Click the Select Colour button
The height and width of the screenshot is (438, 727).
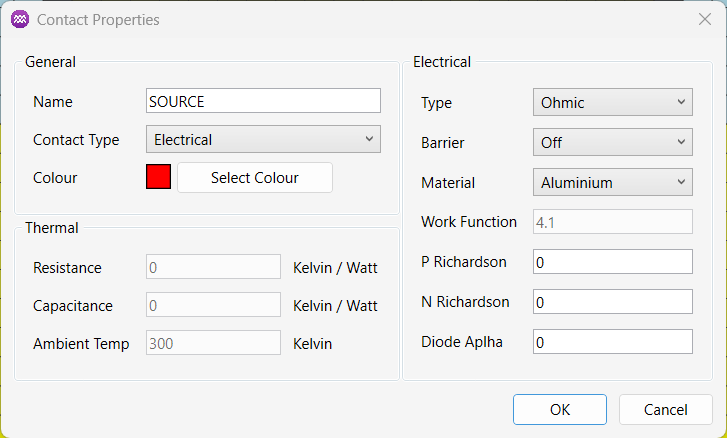coord(255,178)
